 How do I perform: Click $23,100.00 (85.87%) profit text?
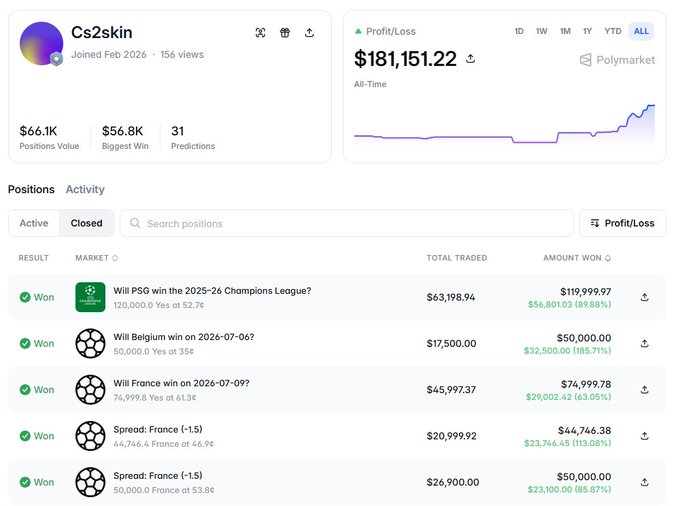[x=569, y=489]
